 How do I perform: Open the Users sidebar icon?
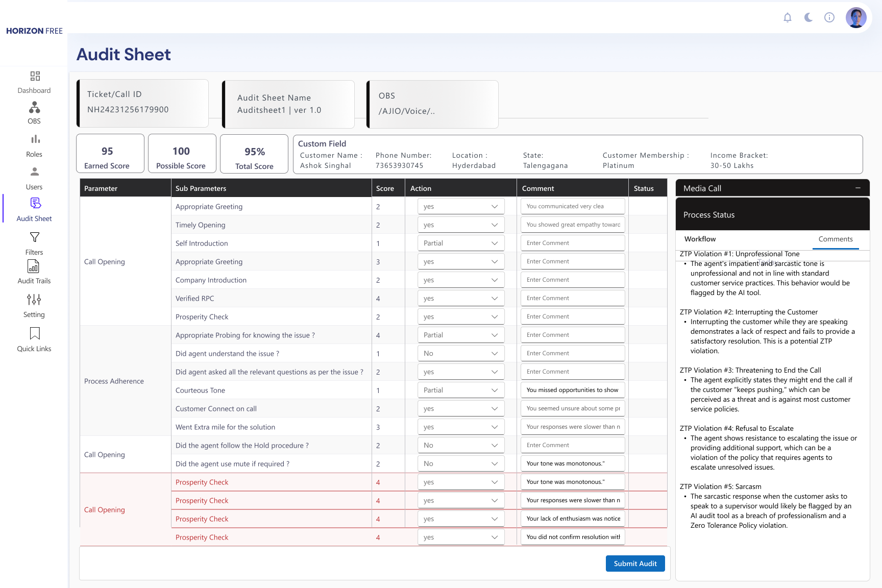tap(34, 178)
